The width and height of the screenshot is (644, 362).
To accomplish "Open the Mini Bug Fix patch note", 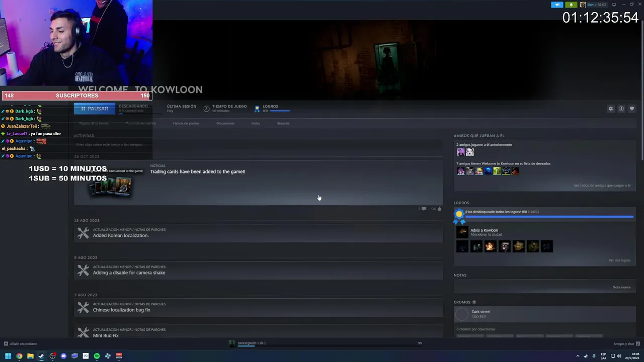I will [106, 335].
